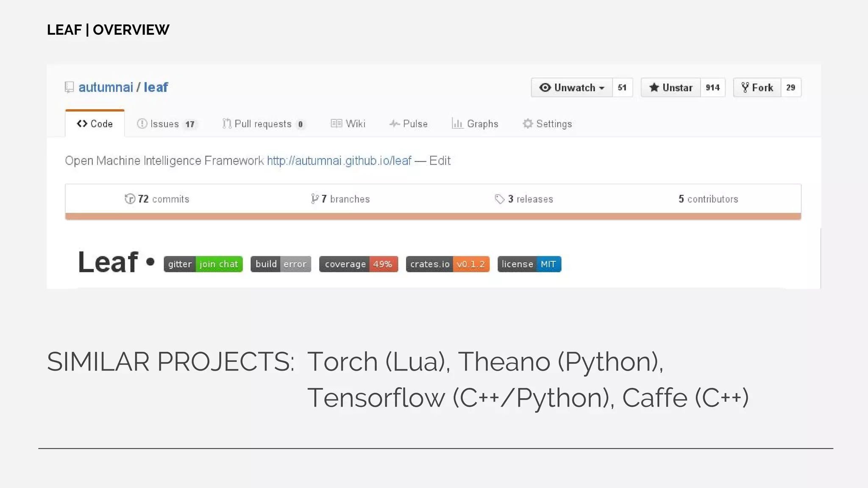868x488 pixels.
Task: Click the watchers count 51
Action: (622, 88)
